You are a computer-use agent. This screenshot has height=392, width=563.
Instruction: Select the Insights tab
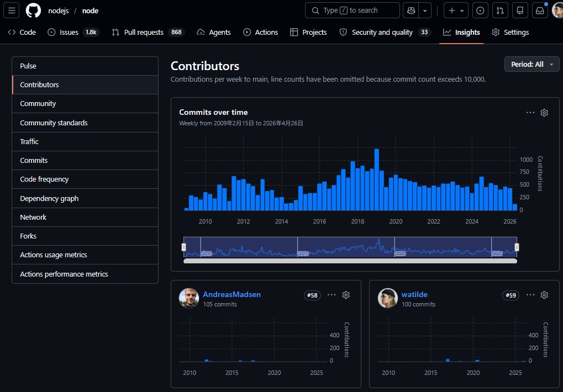point(461,32)
